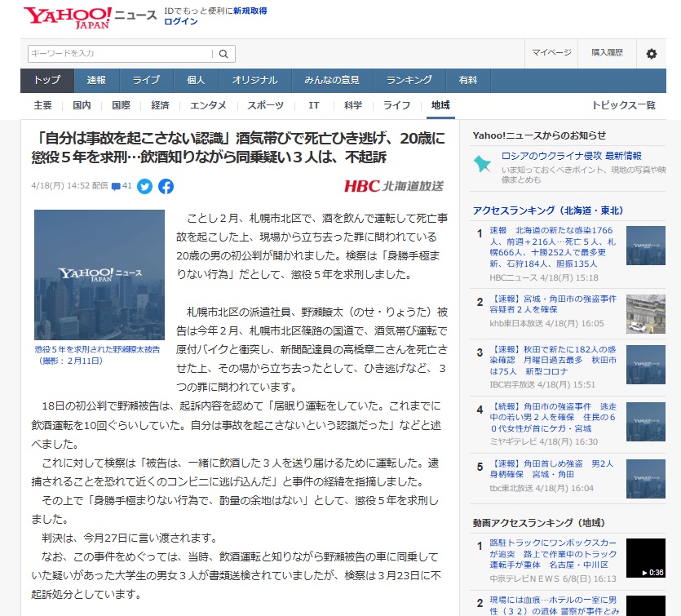Open the 経済 category
The image size is (681, 616).
tap(160, 105)
